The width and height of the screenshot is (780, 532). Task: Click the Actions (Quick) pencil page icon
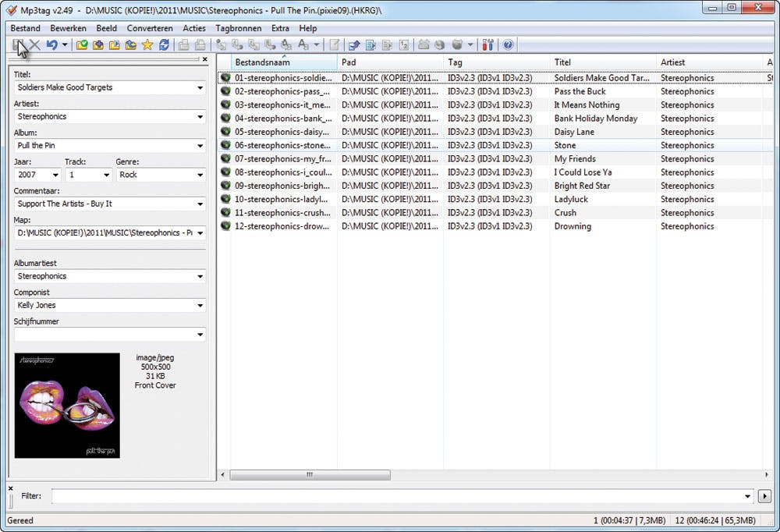coord(335,45)
